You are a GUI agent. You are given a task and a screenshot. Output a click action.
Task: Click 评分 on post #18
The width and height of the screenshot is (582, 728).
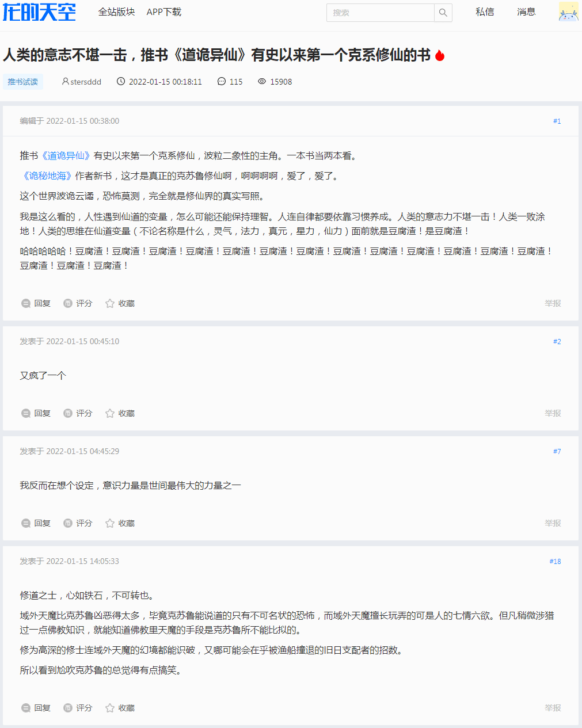point(84,708)
